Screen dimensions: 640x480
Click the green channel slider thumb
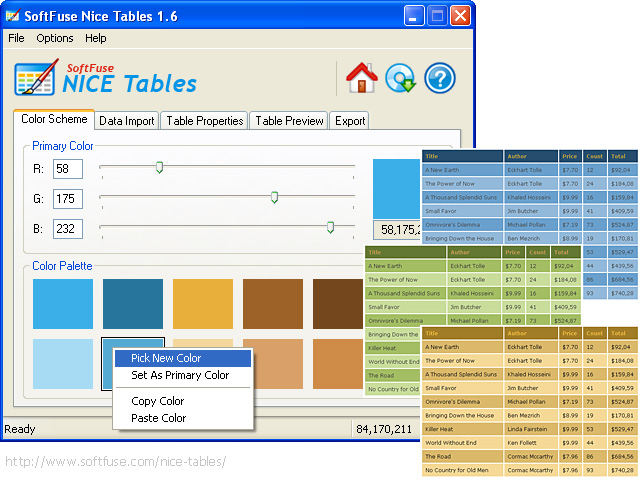275,197
